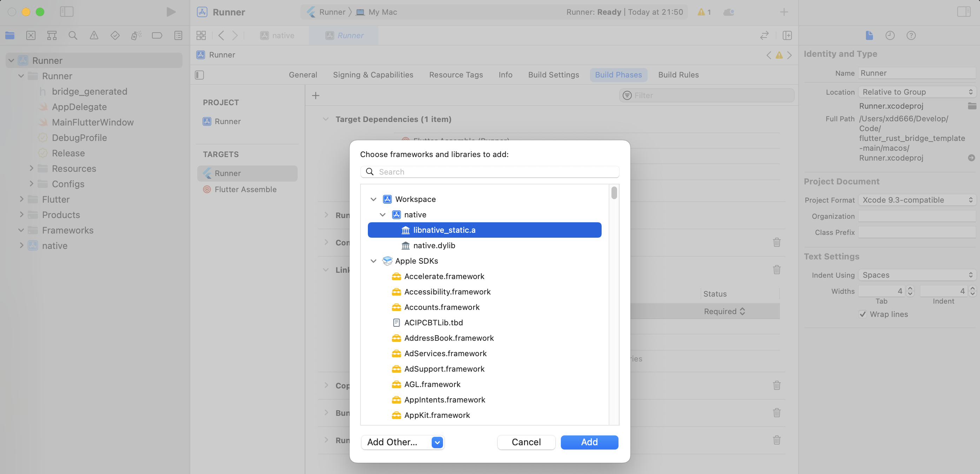Open the Find navigator magnifier icon
The width and height of the screenshot is (980, 474).
(73, 35)
